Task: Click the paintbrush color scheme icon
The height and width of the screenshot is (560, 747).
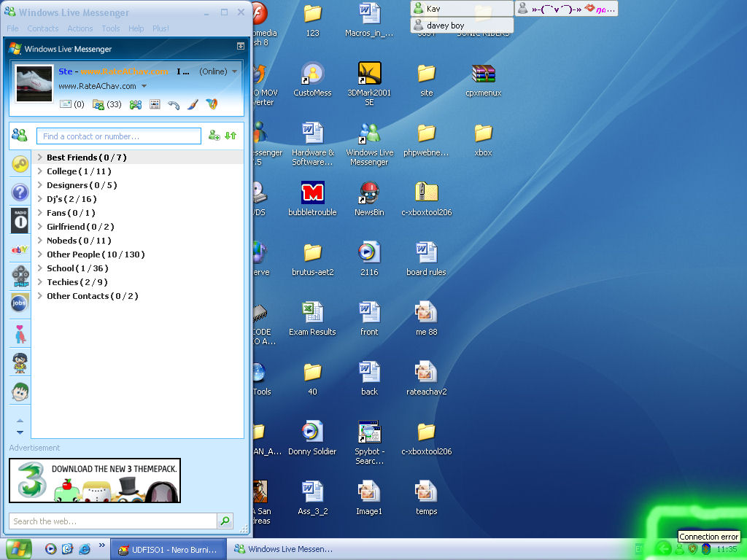Action: (193, 104)
